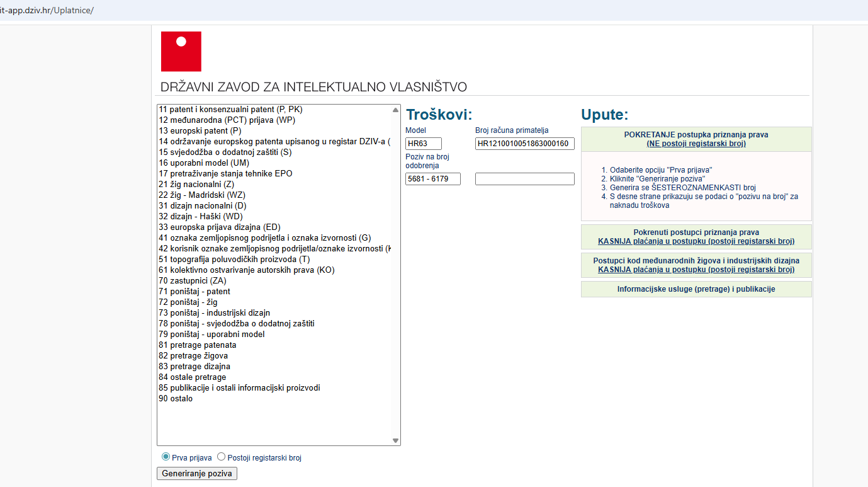868x487 pixels.
Task: Expand 'Pokrenuti postupci priznanja prava' section
Action: click(696, 237)
